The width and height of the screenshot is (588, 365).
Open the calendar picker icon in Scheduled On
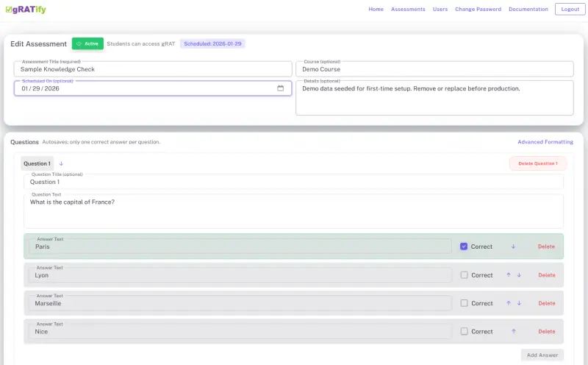tap(280, 88)
